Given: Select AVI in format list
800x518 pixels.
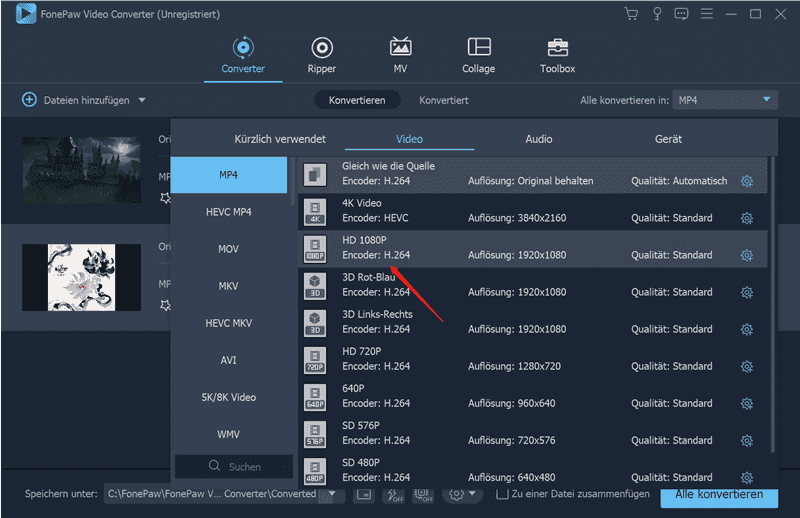Looking at the screenshot, I should (229, 360).
